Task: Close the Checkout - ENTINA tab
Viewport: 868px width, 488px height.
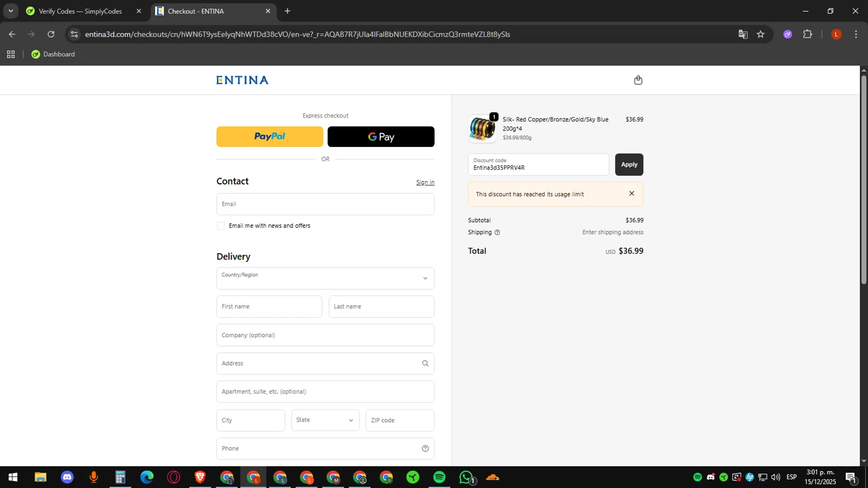Action: [268, 11]
